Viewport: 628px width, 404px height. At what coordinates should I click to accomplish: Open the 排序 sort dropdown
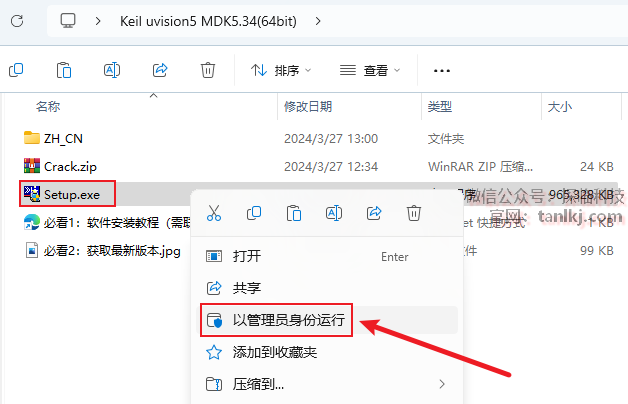(281, 70)
